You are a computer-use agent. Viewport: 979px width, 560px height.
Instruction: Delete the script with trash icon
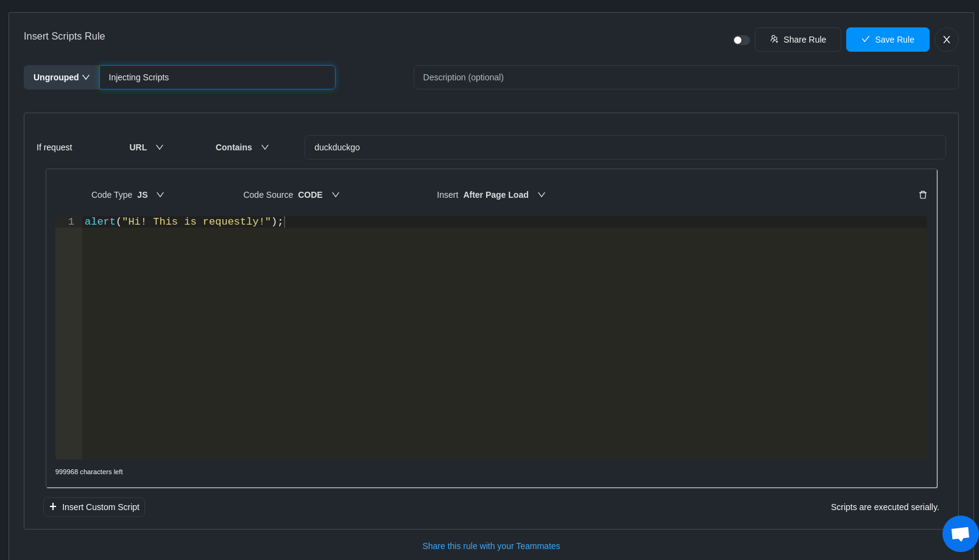922,195
